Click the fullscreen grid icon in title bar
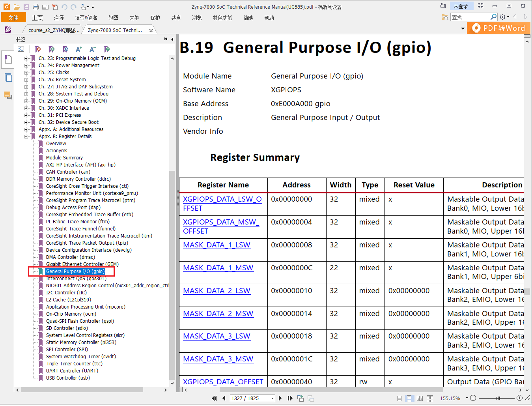This screenshot has height=406, width=532. [480, 6]
